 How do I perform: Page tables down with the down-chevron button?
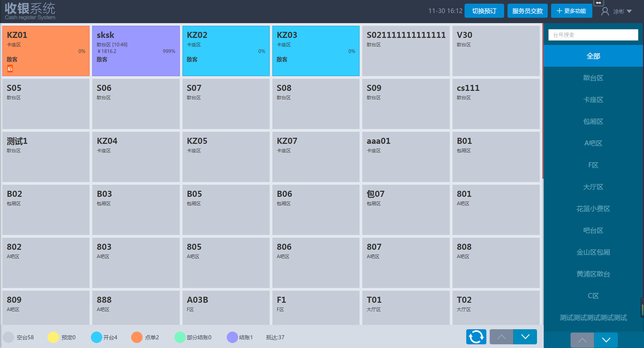tap(525, 337)
